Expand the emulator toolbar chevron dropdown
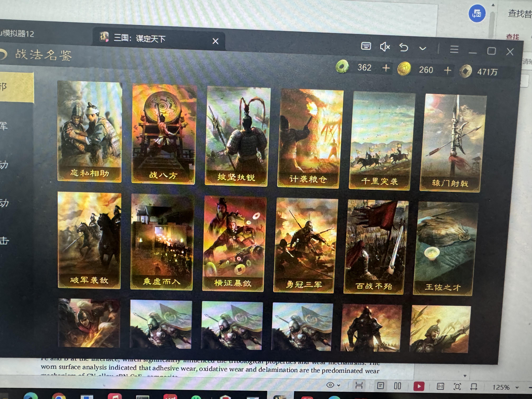This screenshot has width=532, height=399. tap(423, 48)
